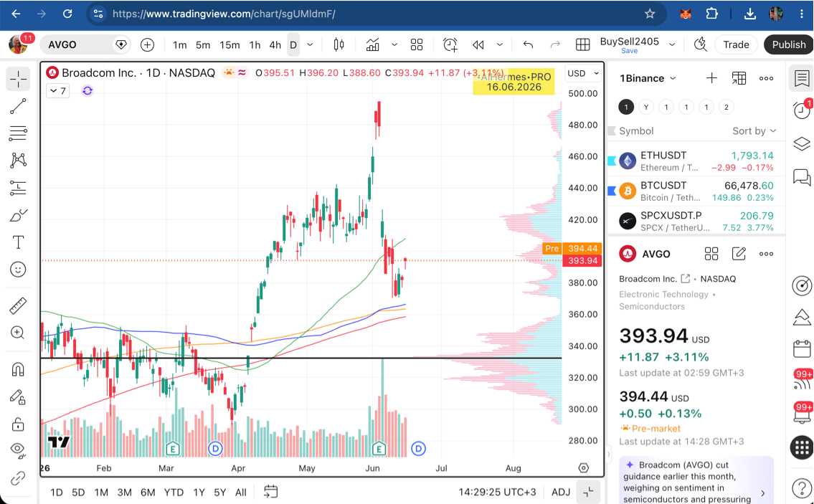Expand the timeframe interval dropdown

[x=310, y=45]
